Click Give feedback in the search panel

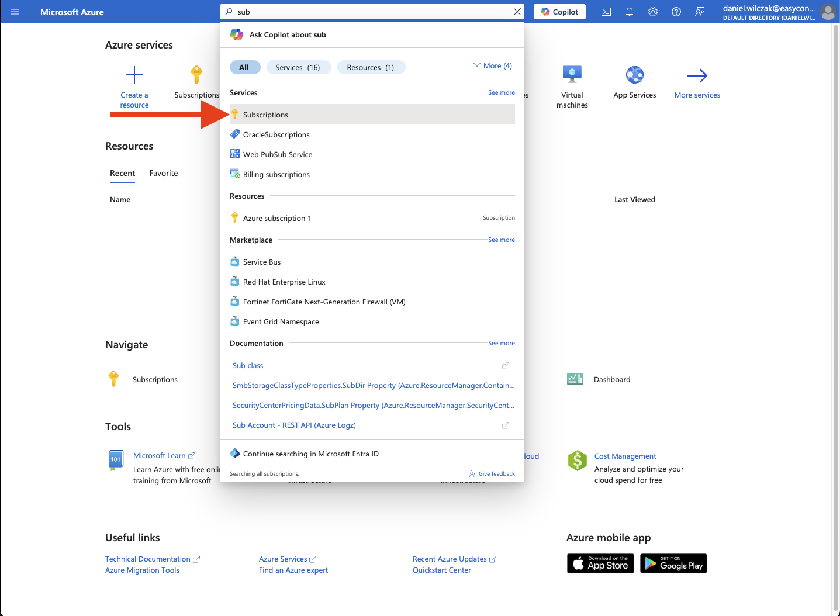(492, 473)
